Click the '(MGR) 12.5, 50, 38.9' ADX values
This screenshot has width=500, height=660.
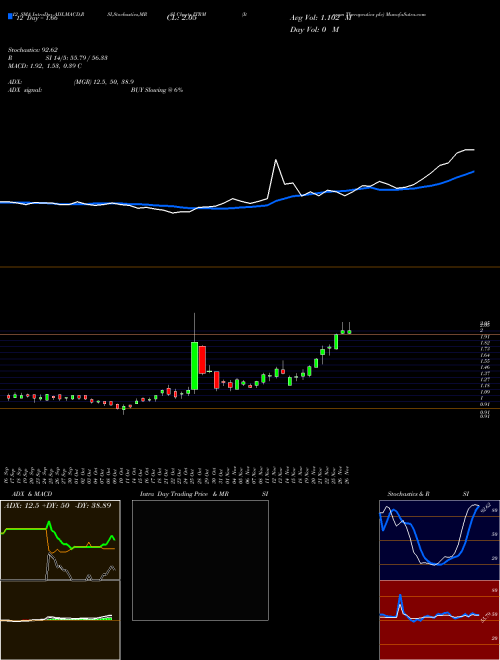104,82
